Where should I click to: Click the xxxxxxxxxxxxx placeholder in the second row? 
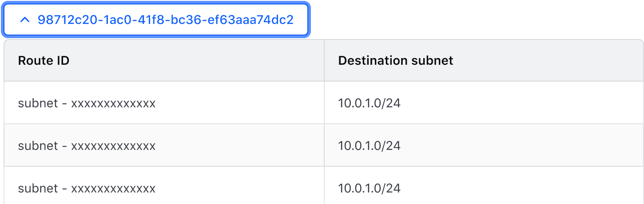pos(113,146)
